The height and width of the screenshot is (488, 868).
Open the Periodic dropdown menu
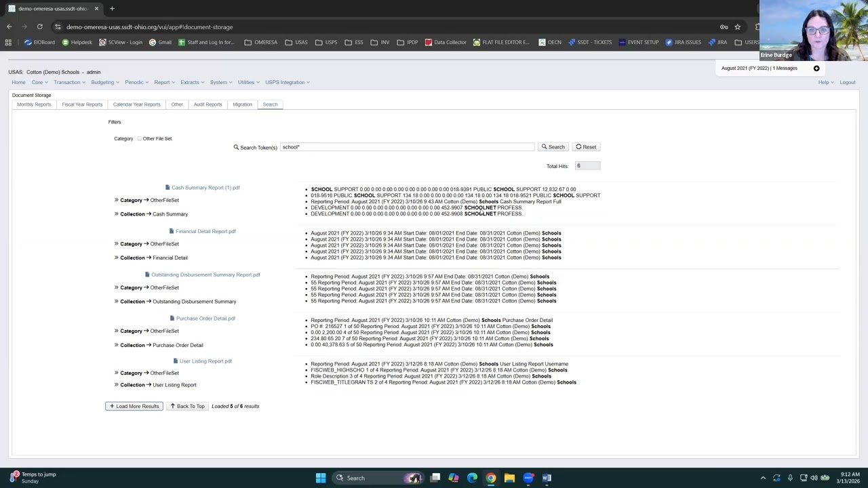click(x=136, y=82)
